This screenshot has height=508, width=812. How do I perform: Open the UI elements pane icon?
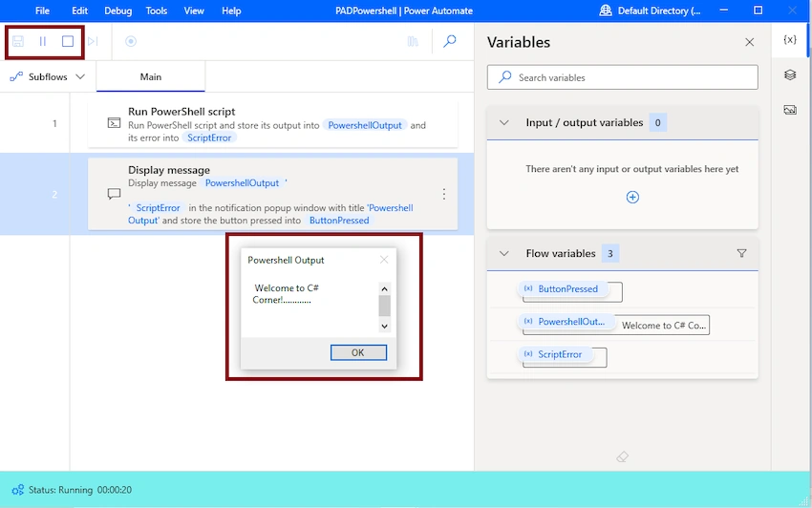pos(790,75)
